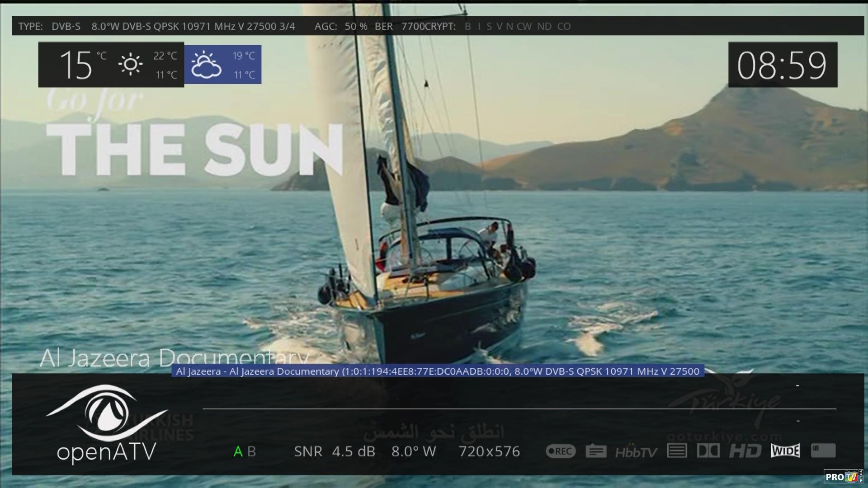The height and width of the screenshot is (488, 868).
Task: Click the teletext lines icon
Action: tap(677, 450)
